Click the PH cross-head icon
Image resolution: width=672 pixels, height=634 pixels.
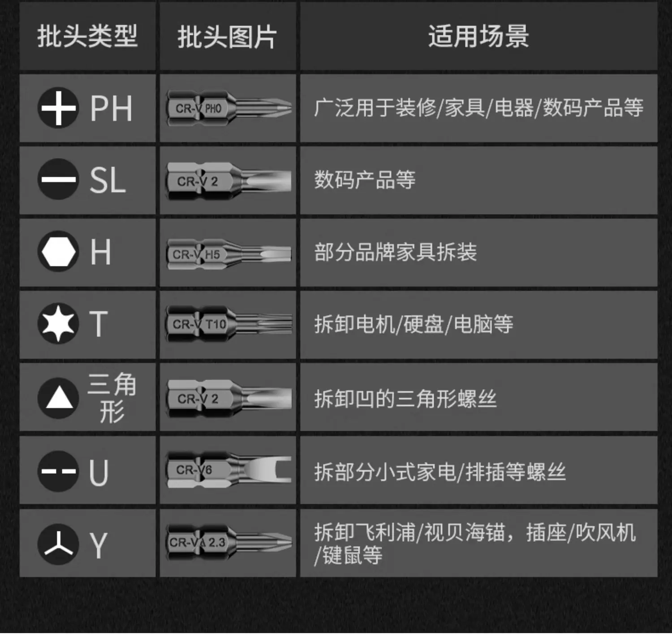[x=58, y=108]
